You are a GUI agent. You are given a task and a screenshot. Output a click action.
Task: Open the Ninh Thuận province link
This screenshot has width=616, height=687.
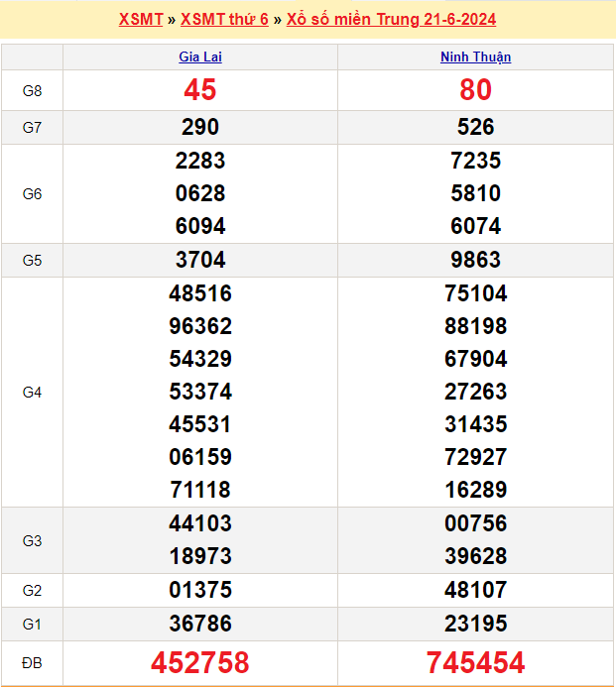pyautogui.click(x=475, y=57)
